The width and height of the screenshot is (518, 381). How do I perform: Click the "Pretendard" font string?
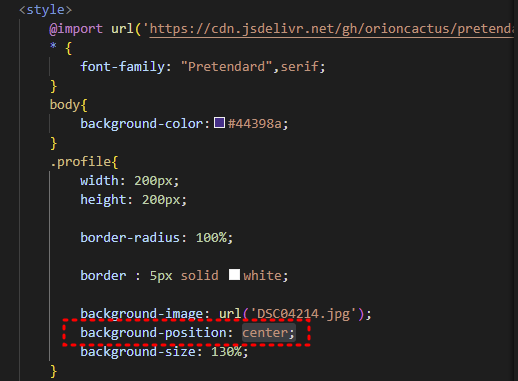(x=227, y=66)
